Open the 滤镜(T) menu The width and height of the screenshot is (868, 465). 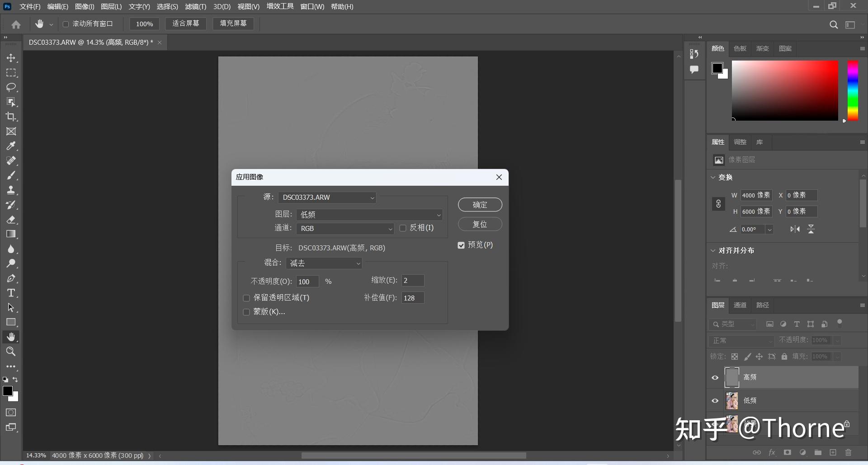point(195,7)
